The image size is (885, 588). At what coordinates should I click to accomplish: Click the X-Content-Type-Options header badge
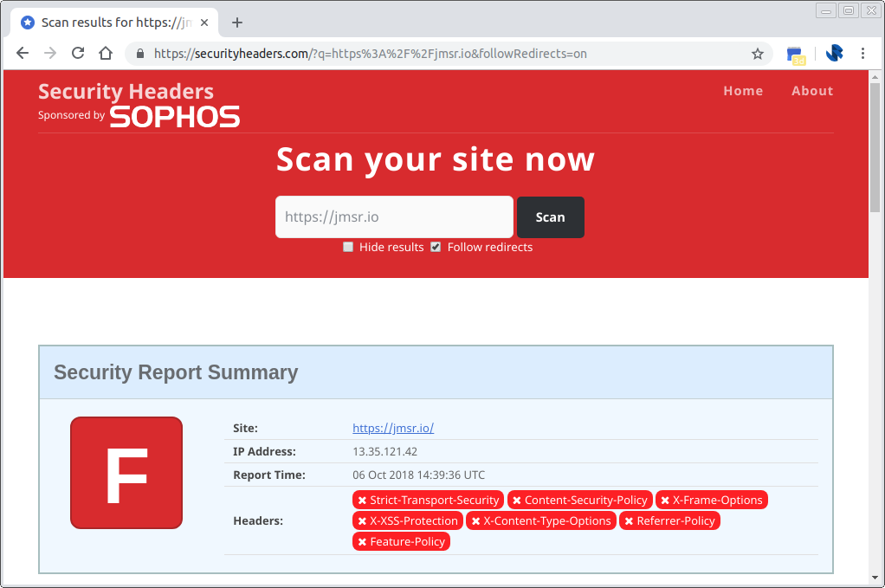540,520
